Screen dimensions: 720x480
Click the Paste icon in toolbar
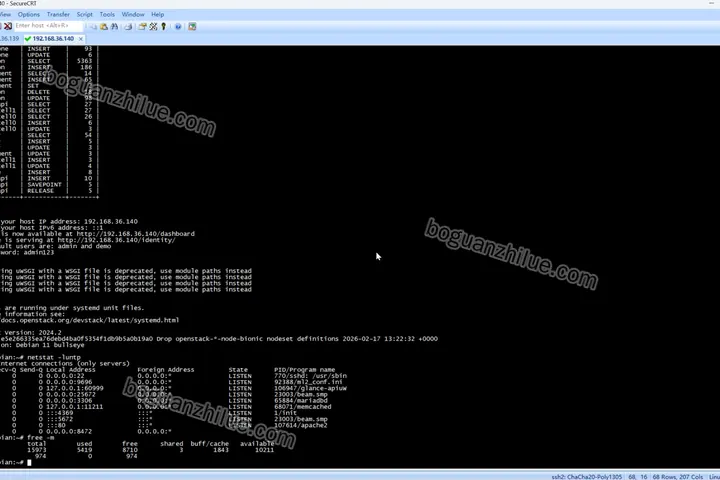[x=104, y=27]
